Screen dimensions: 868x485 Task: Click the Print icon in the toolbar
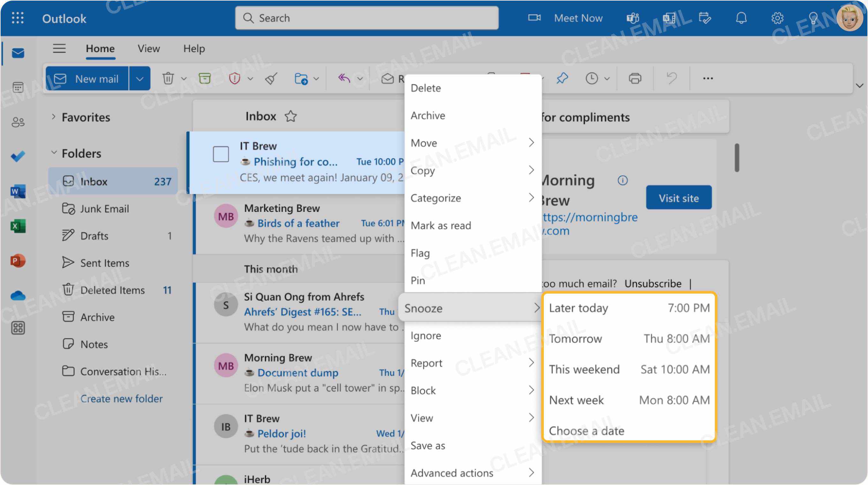coord(635,78)
